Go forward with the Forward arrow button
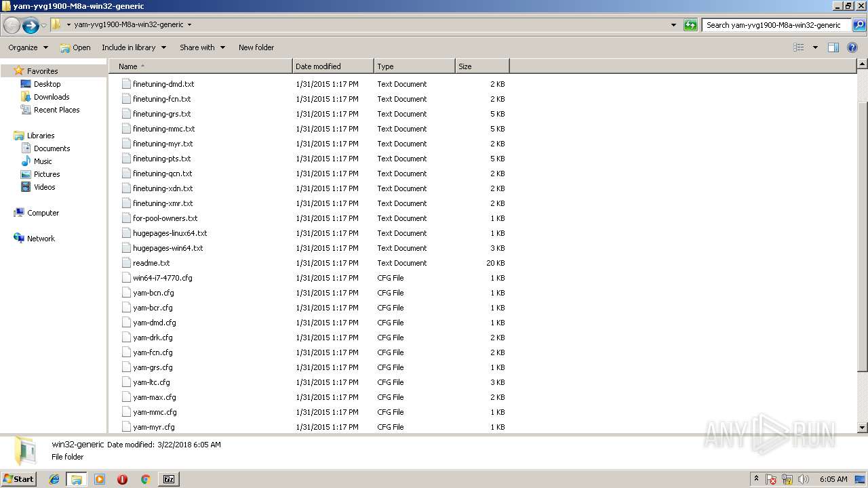 click(31, 26)
